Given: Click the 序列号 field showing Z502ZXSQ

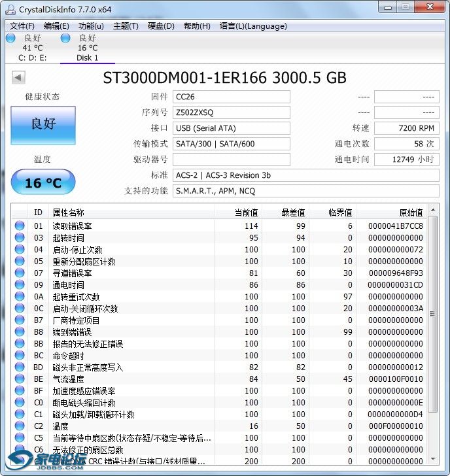Looking at the screenshot, I should point(232,112).
